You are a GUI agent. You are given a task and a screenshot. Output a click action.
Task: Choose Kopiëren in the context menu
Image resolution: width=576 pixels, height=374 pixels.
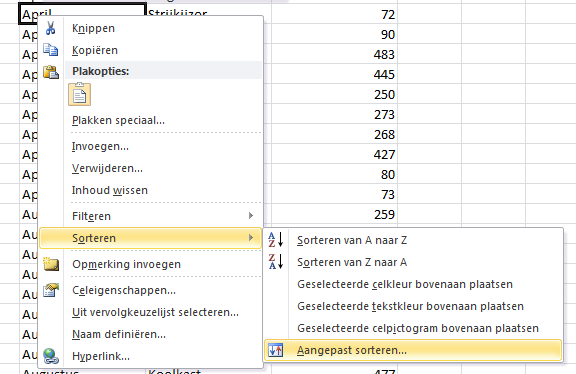tap(151, 50)
